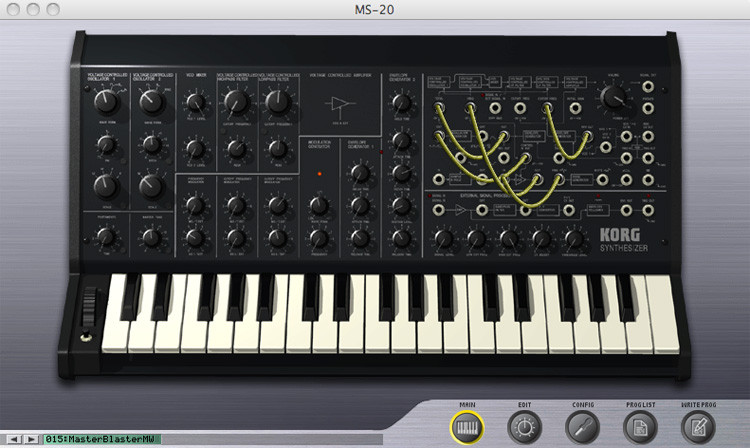The height and width of the screenshot is (448, 750).
Task: Click lowpass filter CUTOFF FREQUENCY knob
Action: coord(278,102)
